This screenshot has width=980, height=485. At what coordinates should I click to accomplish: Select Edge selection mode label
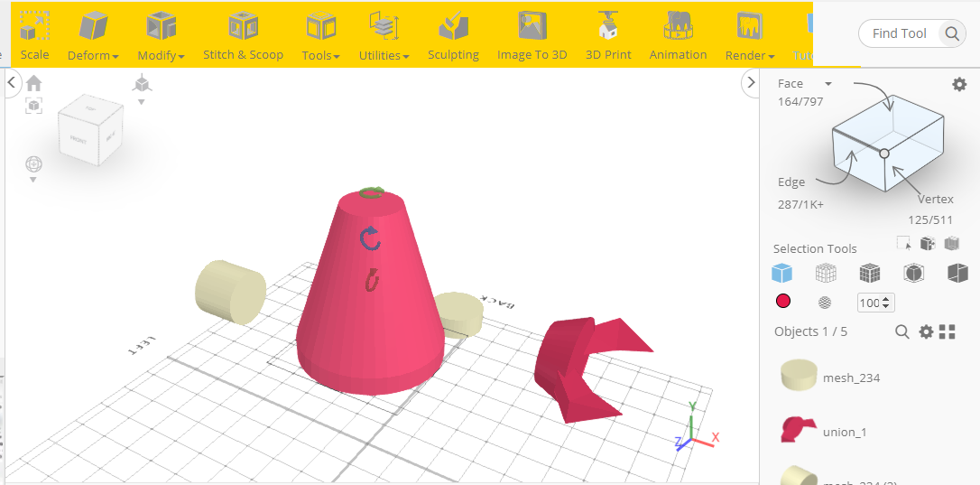tap(791, 182)
